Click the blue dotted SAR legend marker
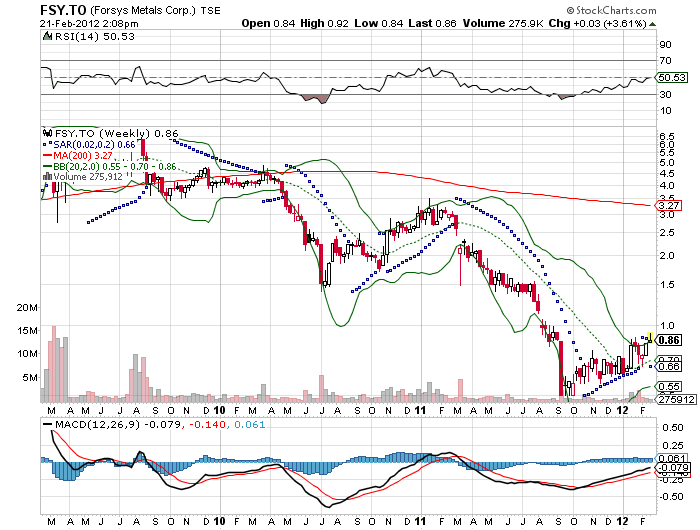 pyautogui.click(x=47, y=145)
